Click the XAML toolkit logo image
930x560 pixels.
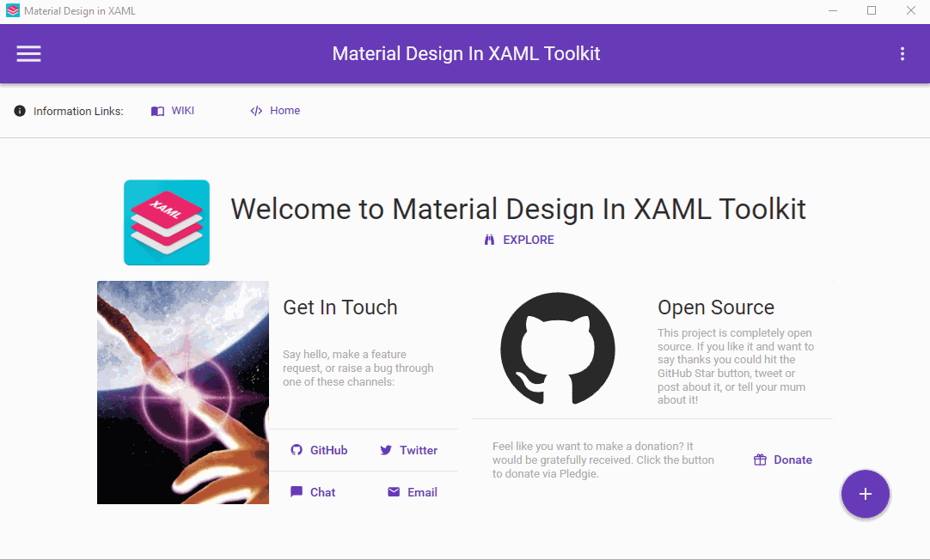click(x=167, y=222)
